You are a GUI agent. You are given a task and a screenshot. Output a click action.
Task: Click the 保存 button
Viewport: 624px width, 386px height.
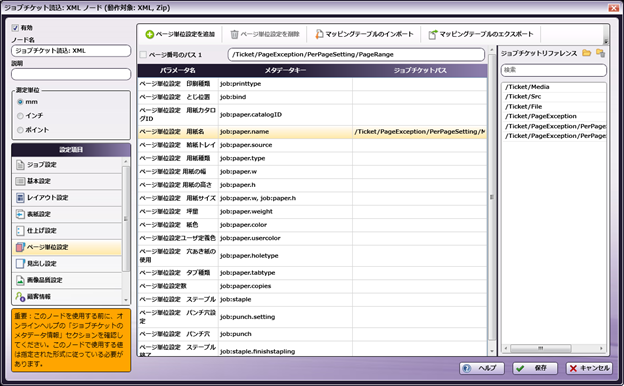535,368
